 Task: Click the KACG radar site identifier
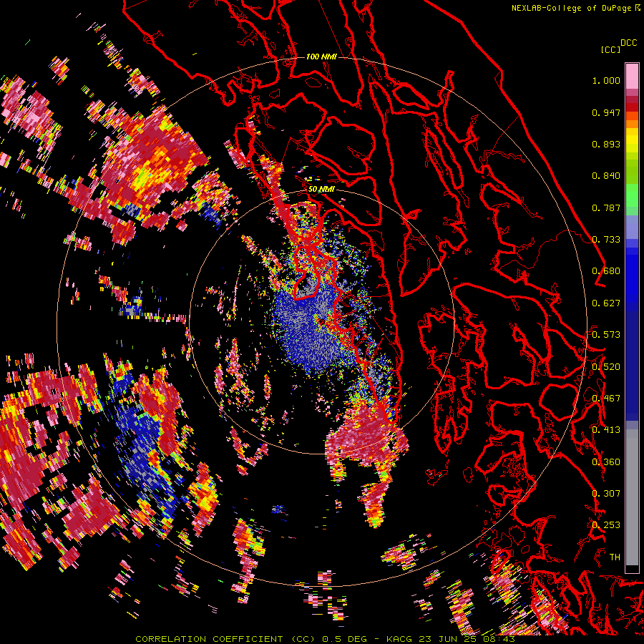coord(401,639)
